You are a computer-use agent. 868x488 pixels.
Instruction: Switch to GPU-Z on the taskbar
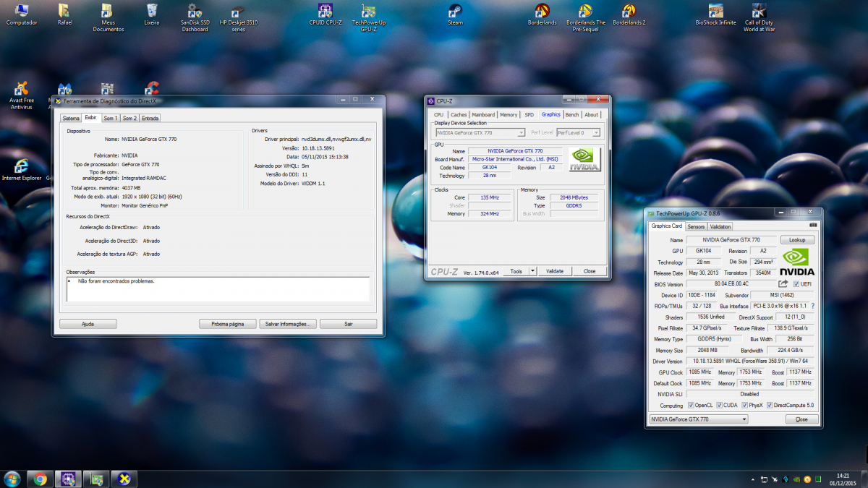(96, 479)
